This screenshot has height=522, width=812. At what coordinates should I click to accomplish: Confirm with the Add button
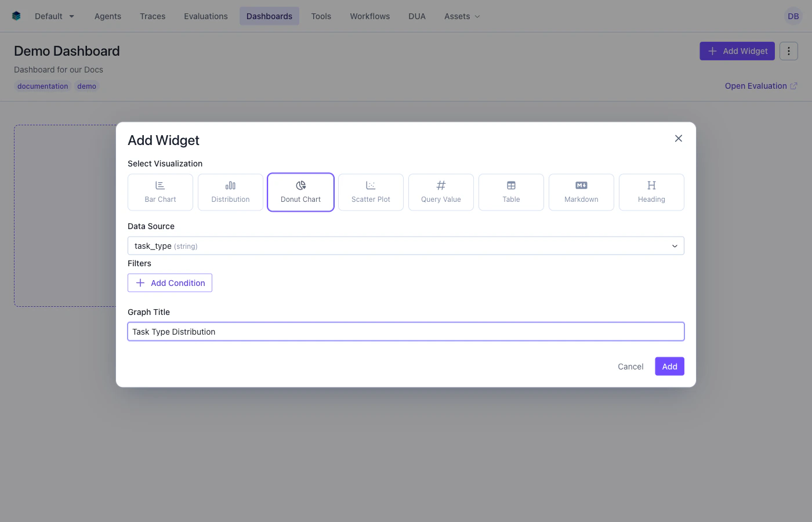tap(669, 366)
